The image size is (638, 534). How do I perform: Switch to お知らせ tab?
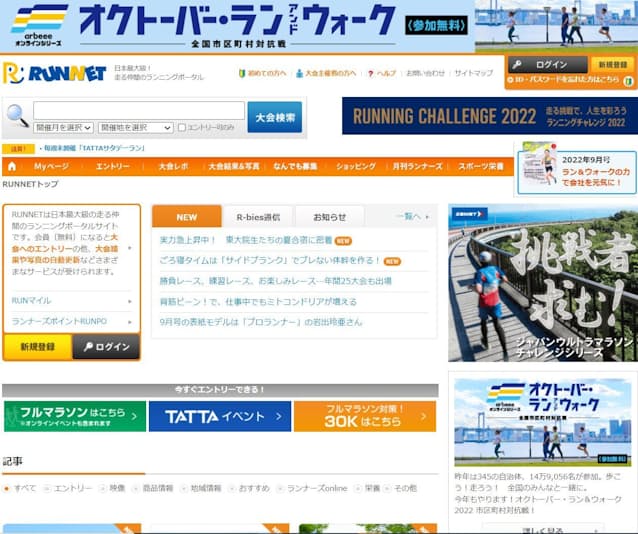(x=329, y=217)
